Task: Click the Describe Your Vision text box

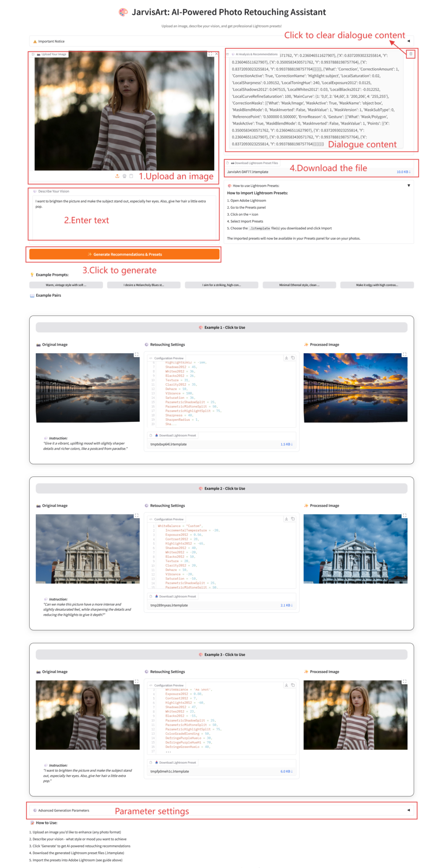Action: coord(124,217)
